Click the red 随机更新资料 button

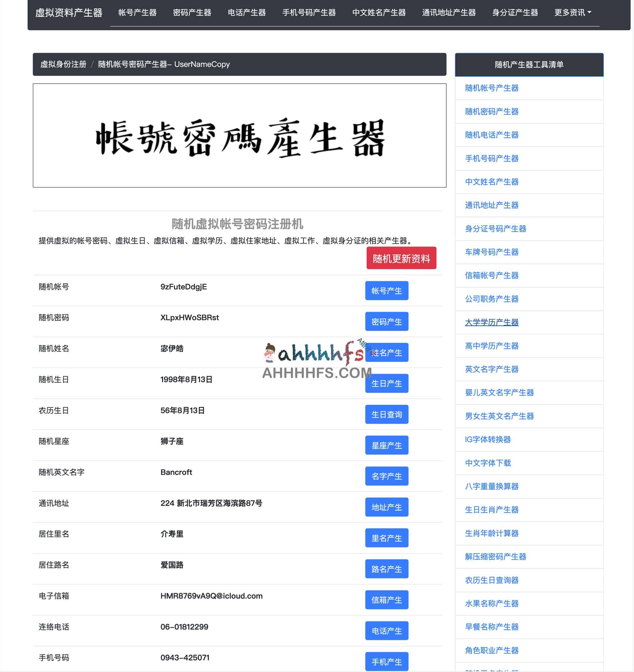[x=402, y=258]
